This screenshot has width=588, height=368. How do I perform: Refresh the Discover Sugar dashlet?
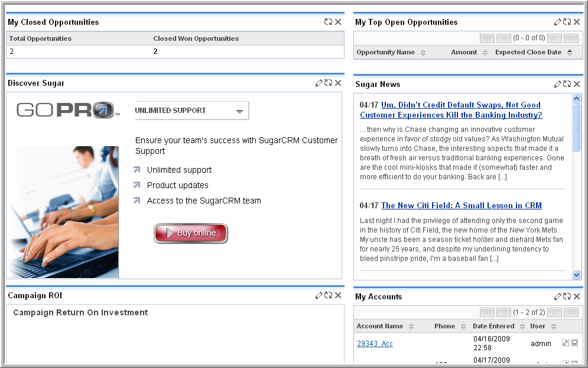pyautogui.click(x=328, y=83)
